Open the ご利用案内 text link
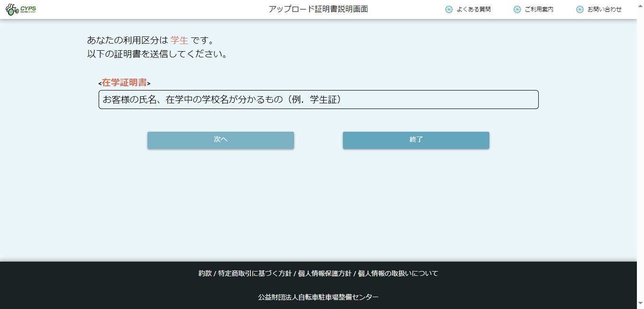 point(539,9)
